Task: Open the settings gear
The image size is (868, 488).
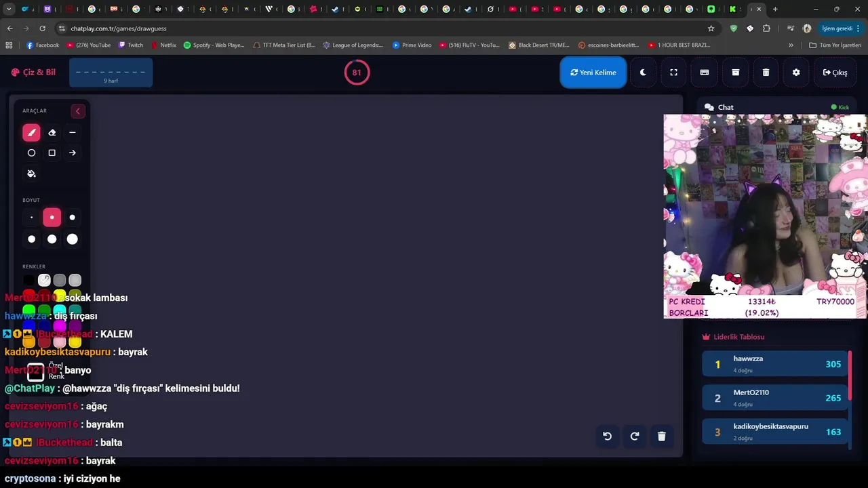Action: (x=796, y=73)
